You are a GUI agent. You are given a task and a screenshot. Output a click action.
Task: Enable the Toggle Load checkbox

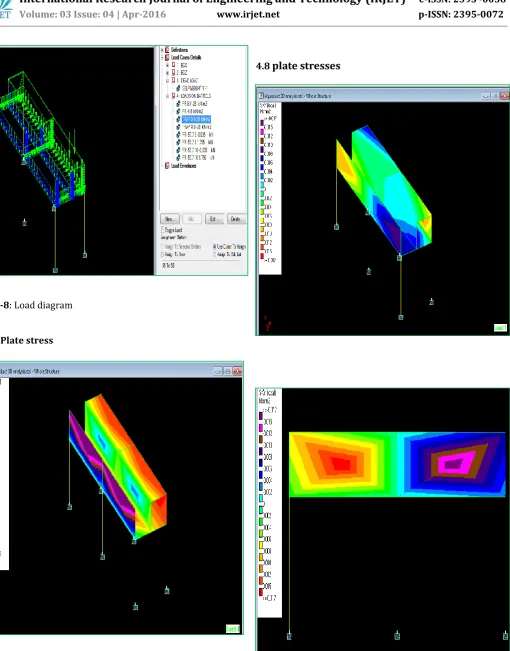click(x=162, y=230)
